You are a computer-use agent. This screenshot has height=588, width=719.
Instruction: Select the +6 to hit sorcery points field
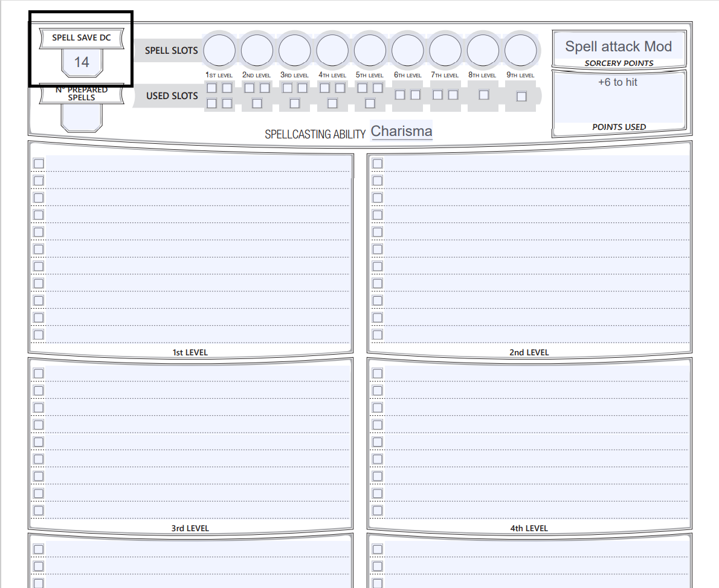tap(619, 82)
